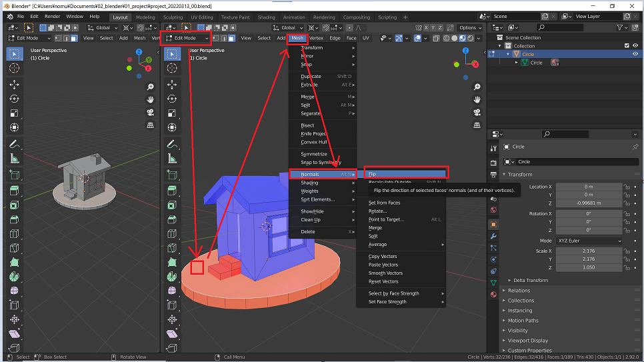Toggle Circle collection visibility eye in outliner
644x362 pixels.
635,54
